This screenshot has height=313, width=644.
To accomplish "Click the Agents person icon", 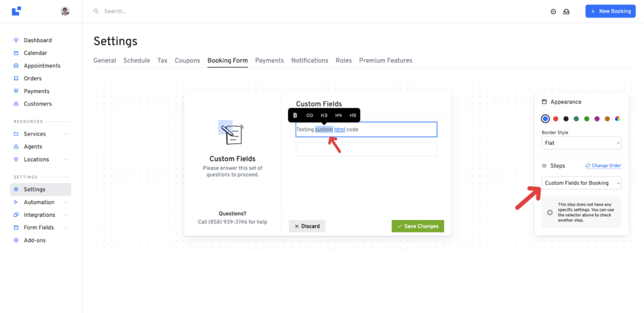I will coord(16,146).
